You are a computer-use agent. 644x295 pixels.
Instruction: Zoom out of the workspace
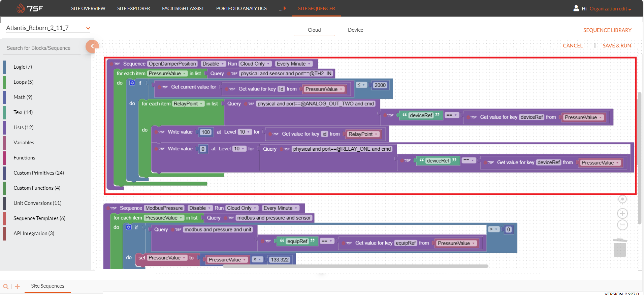[x=622, y=225]
